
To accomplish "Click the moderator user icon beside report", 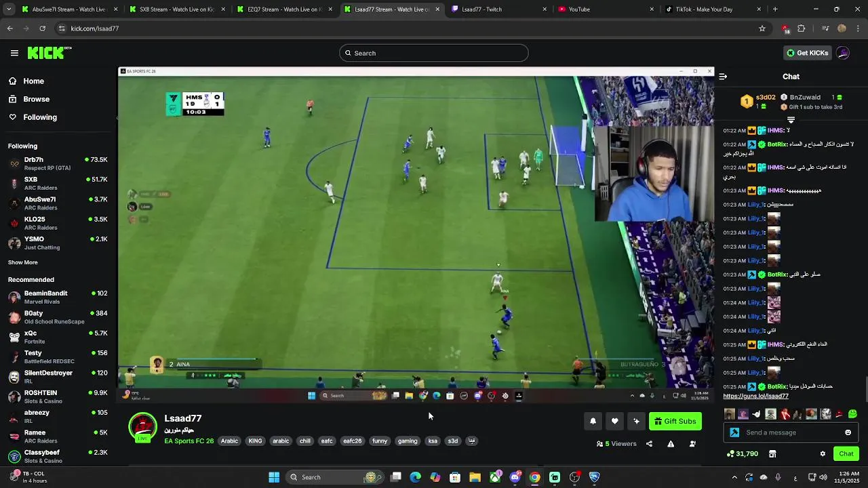I will click(x=692, y=444).
